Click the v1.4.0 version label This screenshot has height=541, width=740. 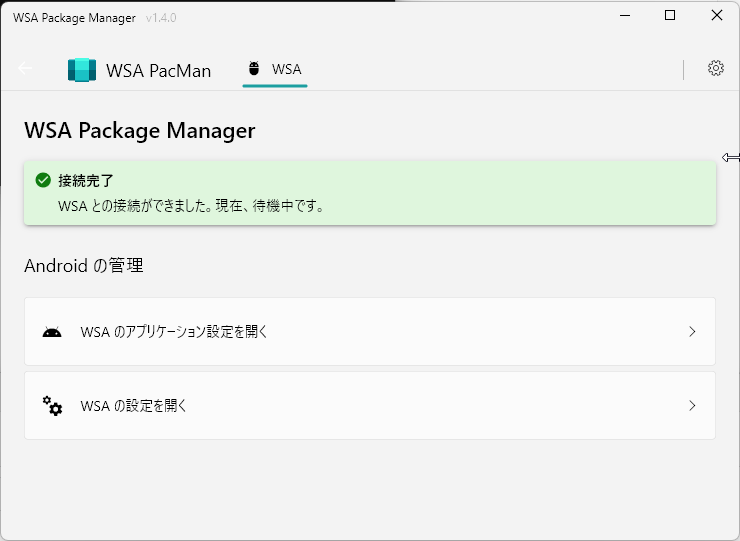click(161, 18)
